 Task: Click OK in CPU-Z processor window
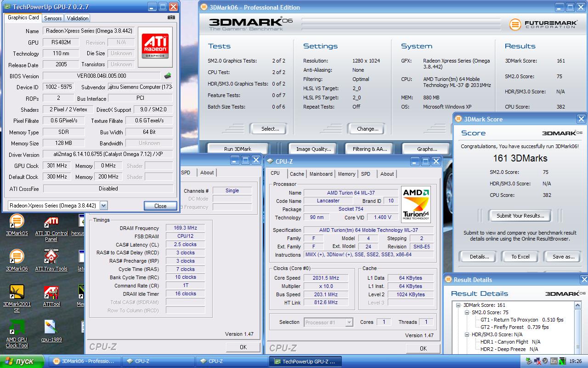point(423,348)
